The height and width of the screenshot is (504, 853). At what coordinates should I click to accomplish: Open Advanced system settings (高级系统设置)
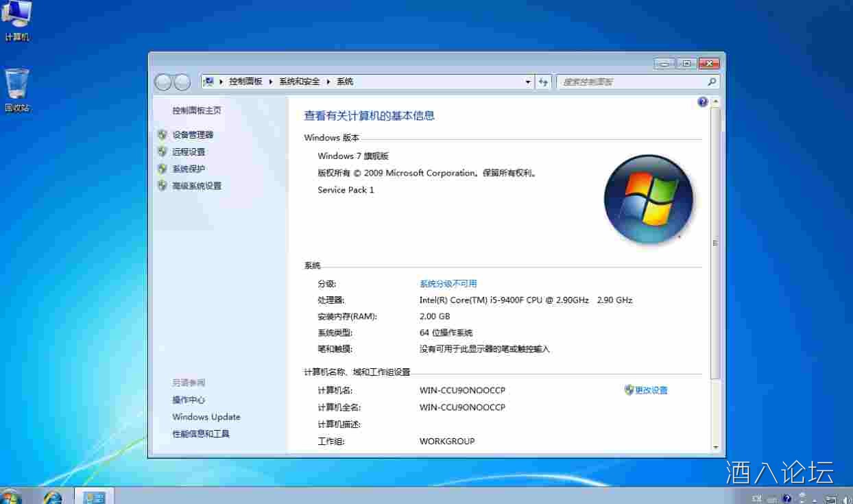point(197,186)
